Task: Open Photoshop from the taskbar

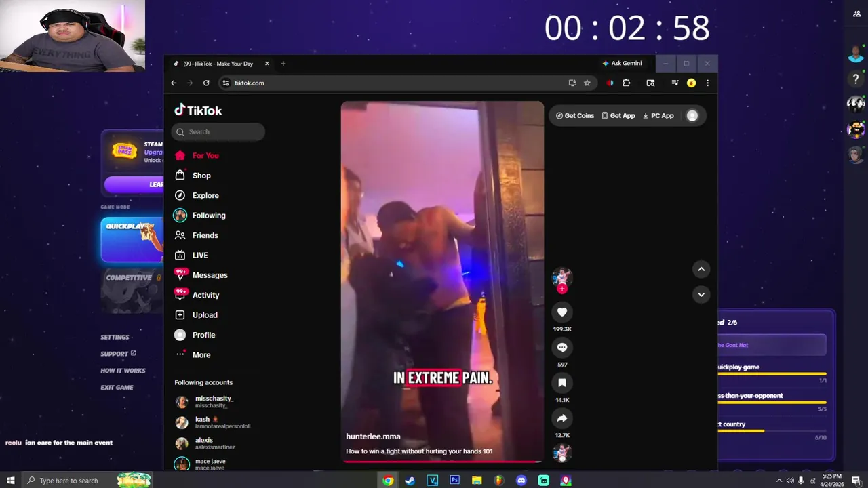Action: click(454, 481)
